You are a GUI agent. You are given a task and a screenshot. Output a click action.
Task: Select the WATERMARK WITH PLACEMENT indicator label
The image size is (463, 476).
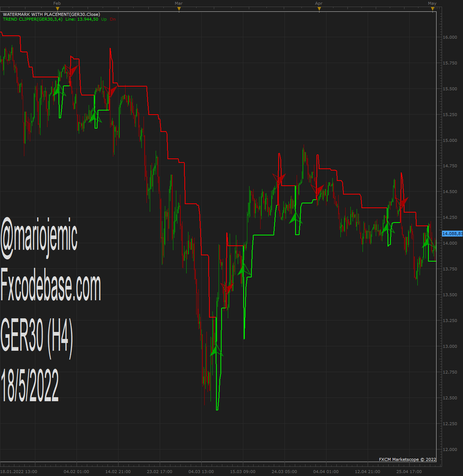[x=51, y=14]
